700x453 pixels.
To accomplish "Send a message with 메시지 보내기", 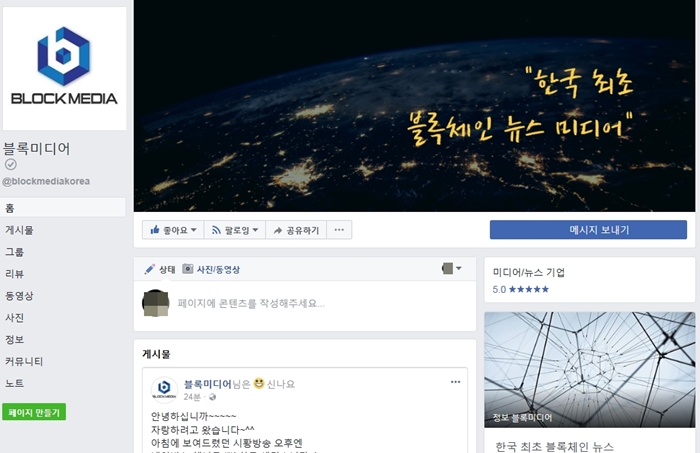I will [588, 230].
